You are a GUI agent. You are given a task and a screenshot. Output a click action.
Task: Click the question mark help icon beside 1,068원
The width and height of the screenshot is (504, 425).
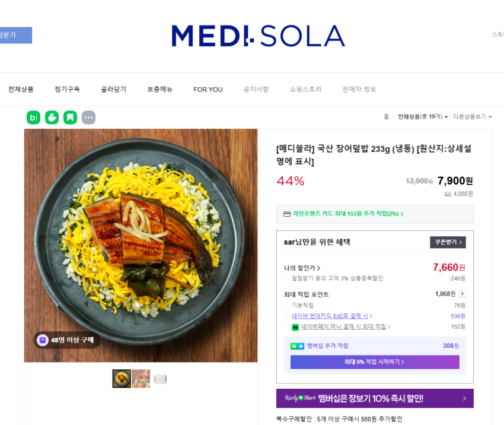pos(462,294)
